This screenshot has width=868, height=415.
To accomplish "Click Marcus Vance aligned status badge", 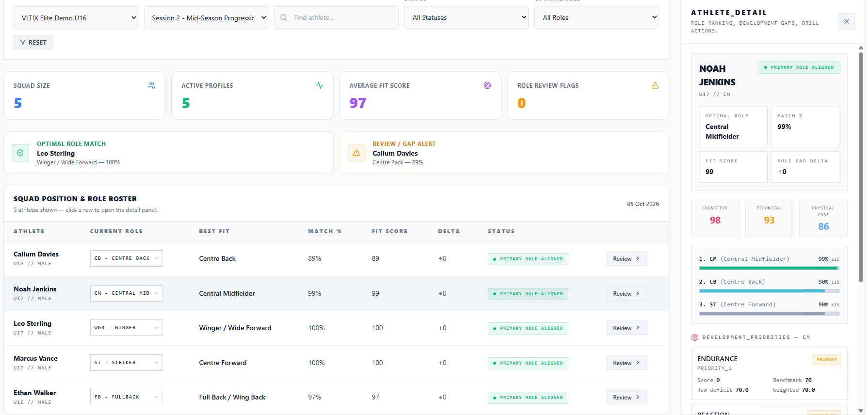I will (x=528, y=363).
